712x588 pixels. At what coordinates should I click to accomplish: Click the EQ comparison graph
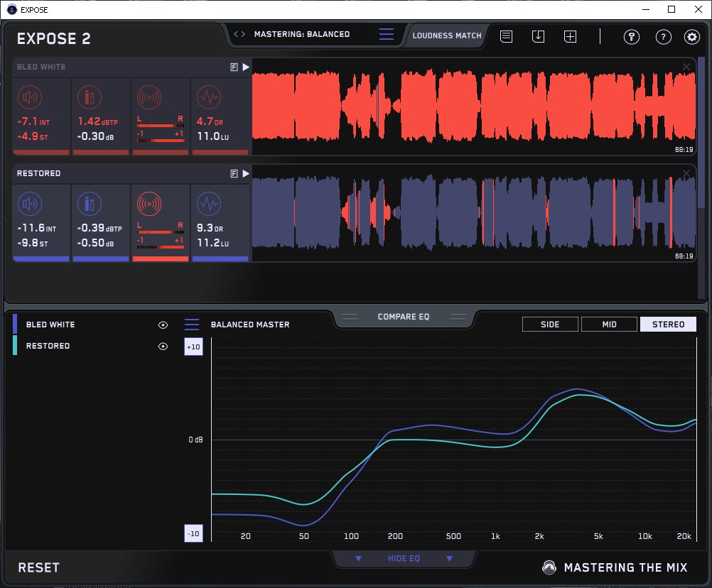(x=454, y=440)
